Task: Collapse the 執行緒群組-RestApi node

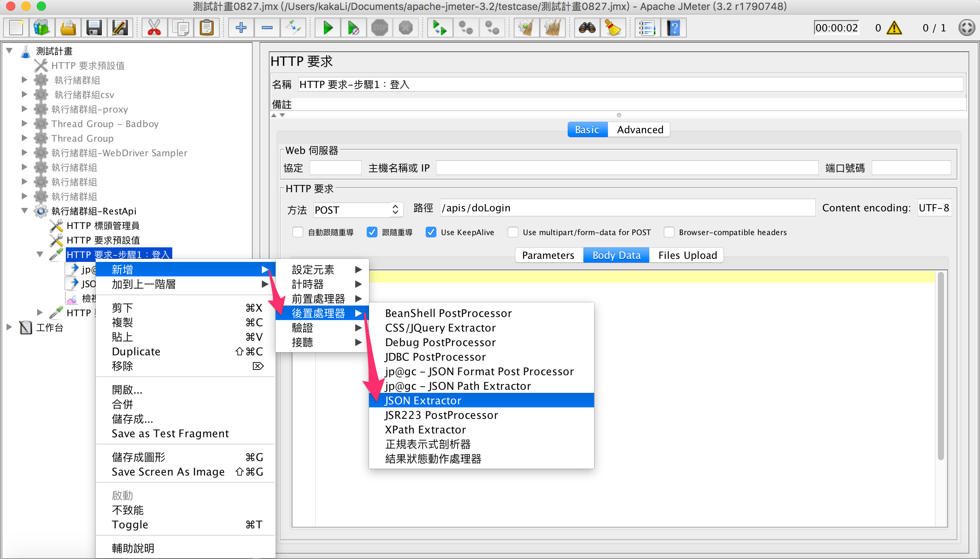Action: pos(24,211)
